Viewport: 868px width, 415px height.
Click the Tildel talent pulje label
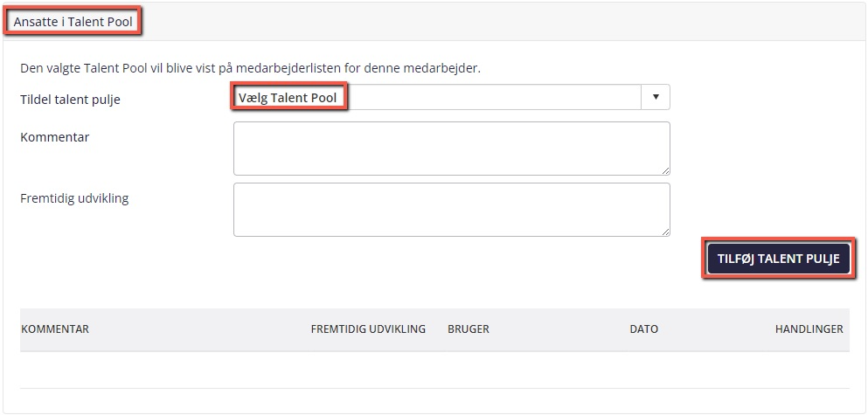point(70,100)
